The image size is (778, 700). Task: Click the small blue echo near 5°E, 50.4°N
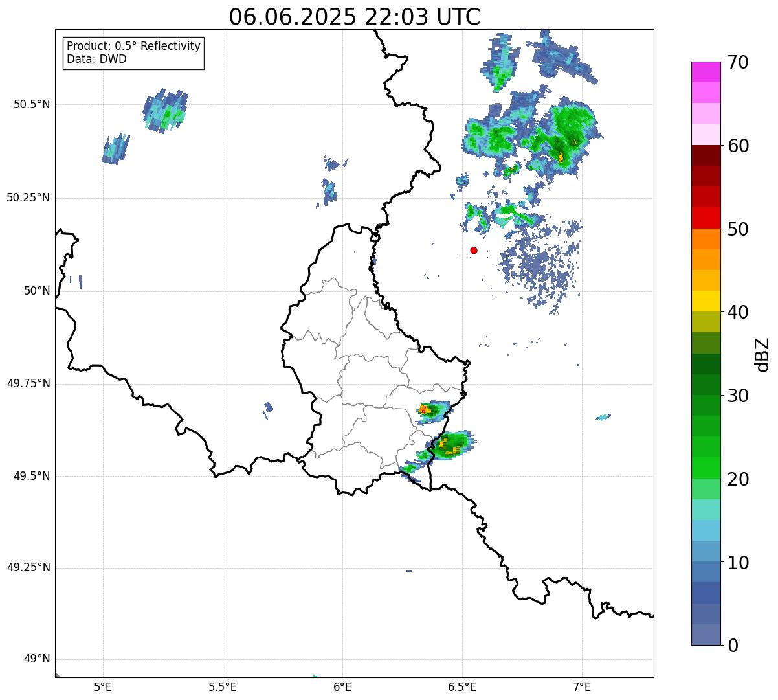click(x=116, y=149)
